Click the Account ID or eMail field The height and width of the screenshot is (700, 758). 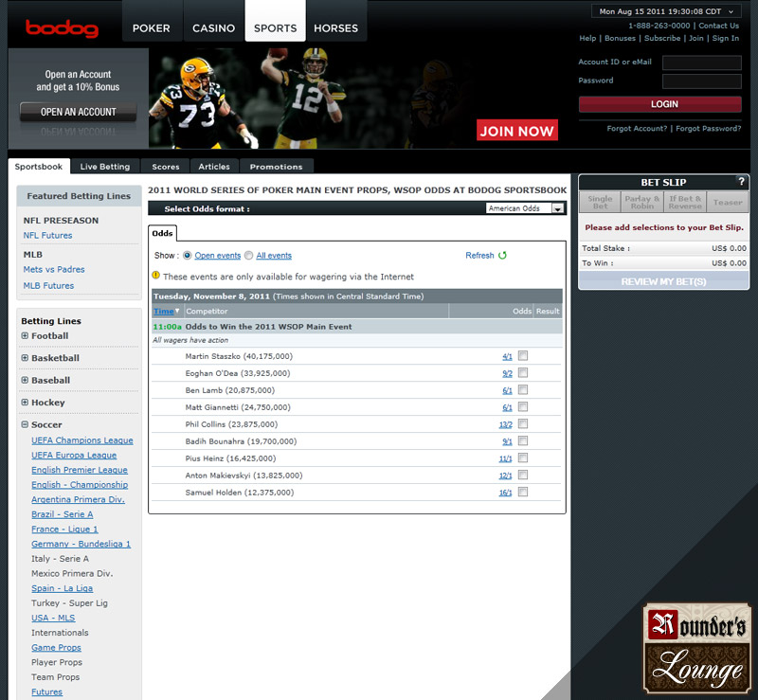coord(701,63)
